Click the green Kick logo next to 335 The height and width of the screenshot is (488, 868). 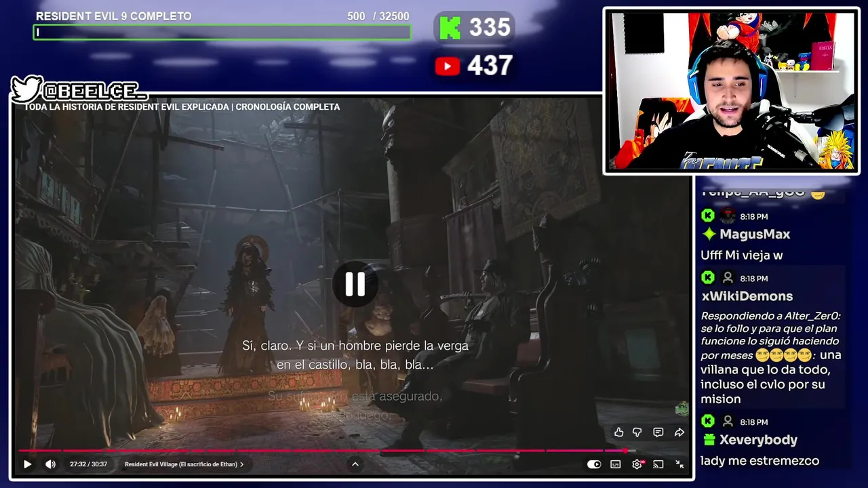coord(450,28)
